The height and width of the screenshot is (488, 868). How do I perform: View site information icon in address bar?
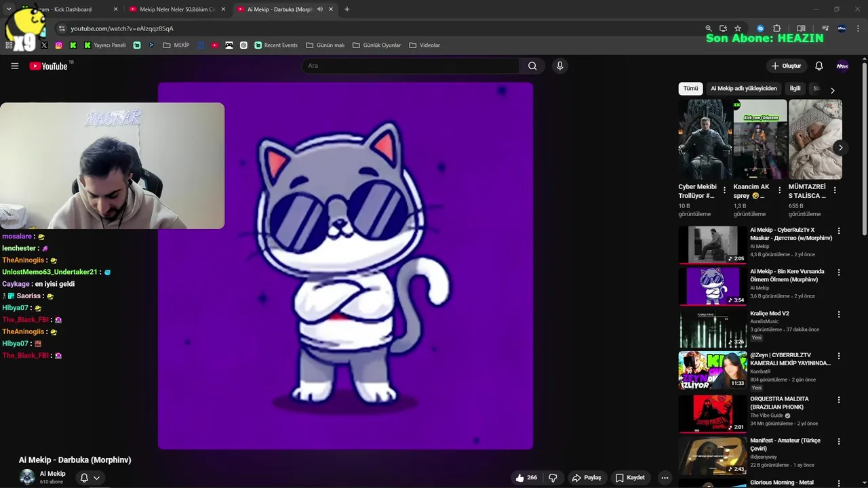pyautogui.click(x=62, y=28)
